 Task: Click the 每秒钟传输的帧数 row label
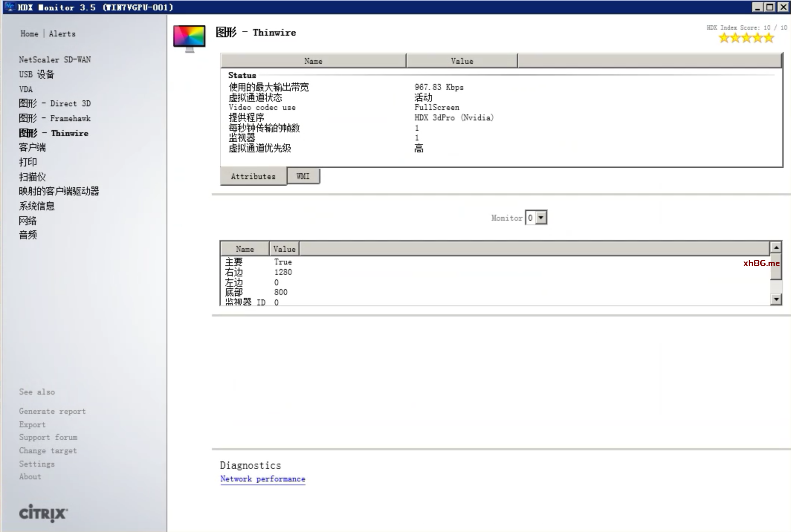point(264,128)
